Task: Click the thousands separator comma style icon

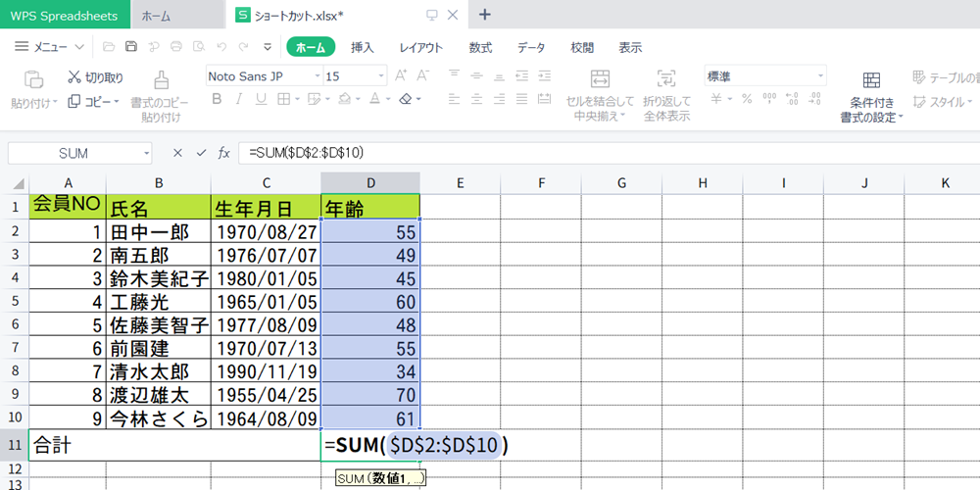Action: 770,99
